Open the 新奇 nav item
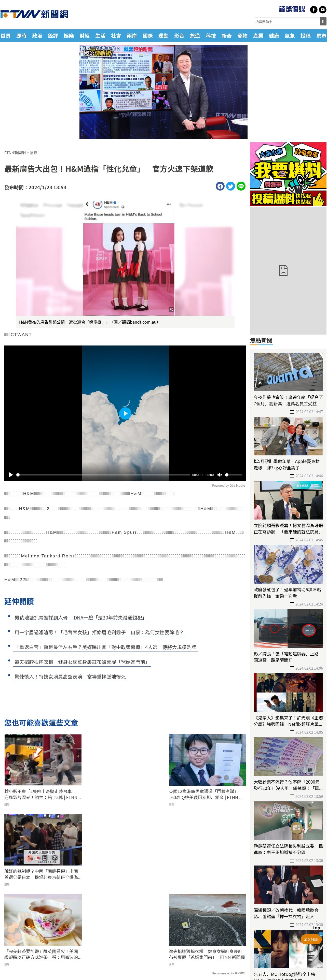This screenshot has height=980, width=327. pyautogui.click(x=226, y=36)
